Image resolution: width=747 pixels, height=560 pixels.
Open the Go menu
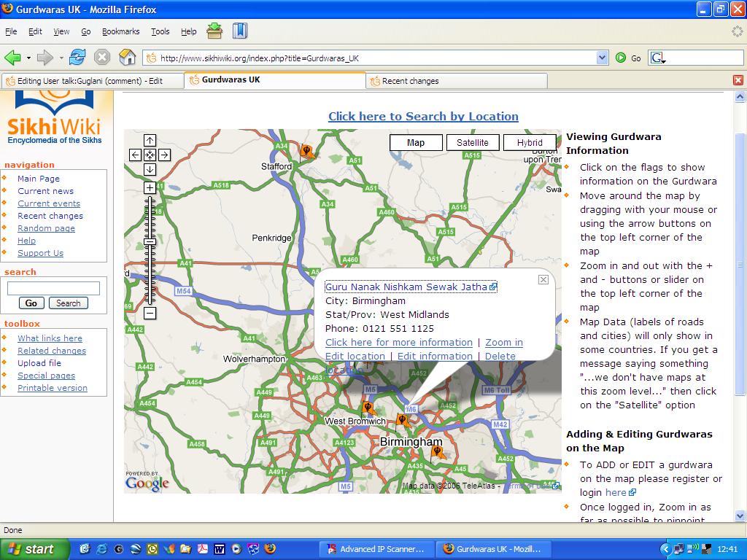pyautogui.click(x=86, y=31)
